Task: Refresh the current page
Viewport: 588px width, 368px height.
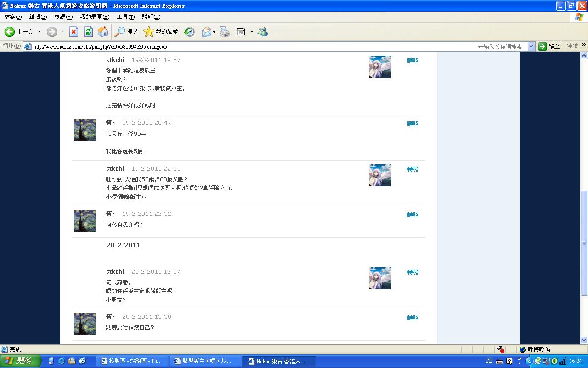Action: tap(88, 32)
